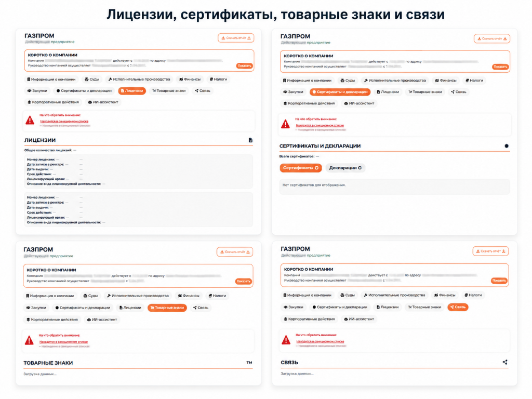This screenshot has height=399, width=532.
Task: Select the orange Сертификаты 0 pill
Action: [301, 168]
